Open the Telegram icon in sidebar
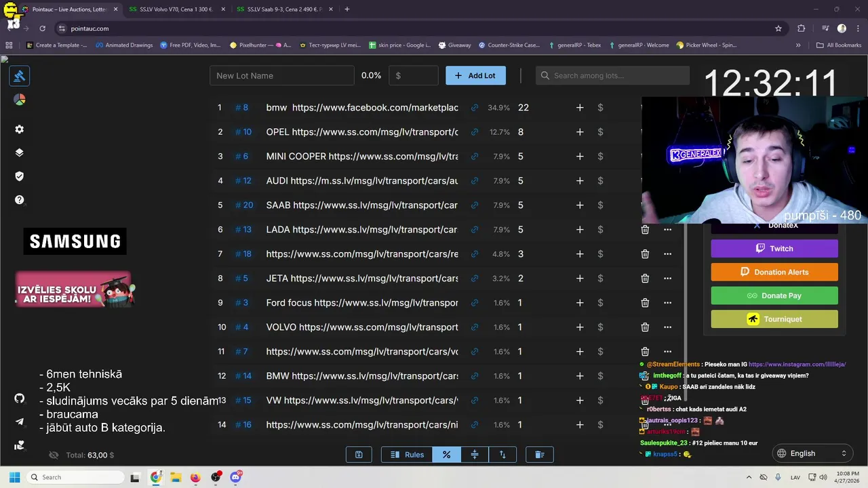The width and height of the screenshot is (868, 488). [x=19, y=422]
